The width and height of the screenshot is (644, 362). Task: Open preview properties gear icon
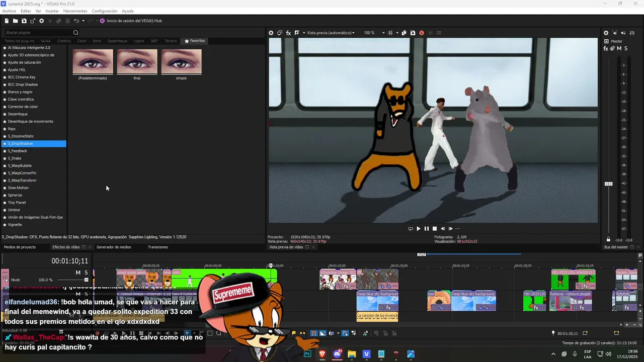271,33
